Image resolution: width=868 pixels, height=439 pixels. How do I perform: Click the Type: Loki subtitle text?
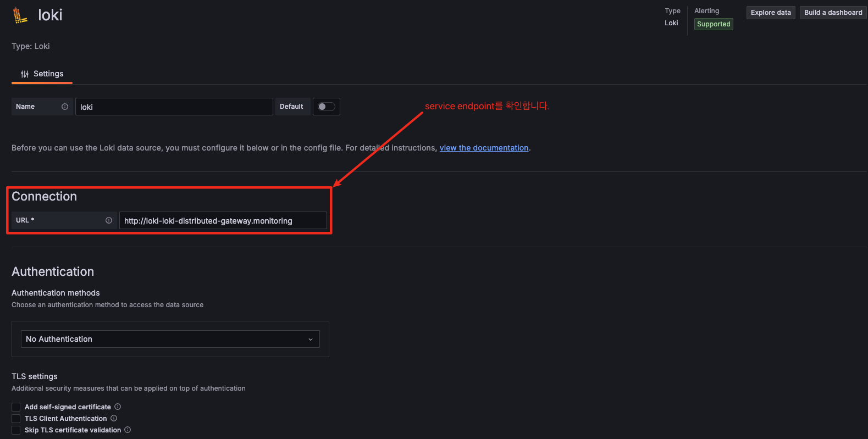coord(31,46)
